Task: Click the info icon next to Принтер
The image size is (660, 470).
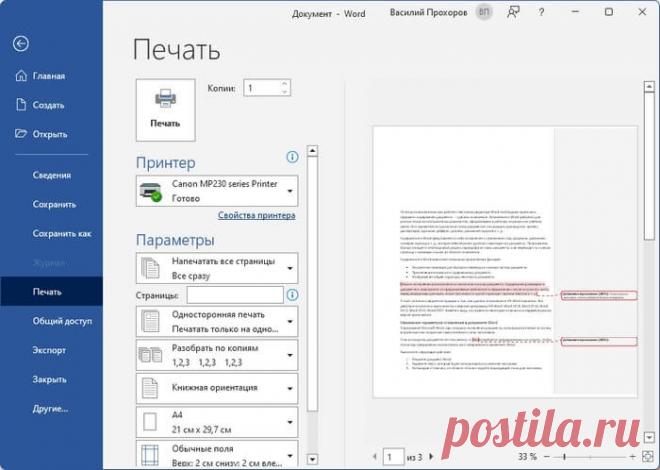Action: pyautogui.click(x=292, y=157)
